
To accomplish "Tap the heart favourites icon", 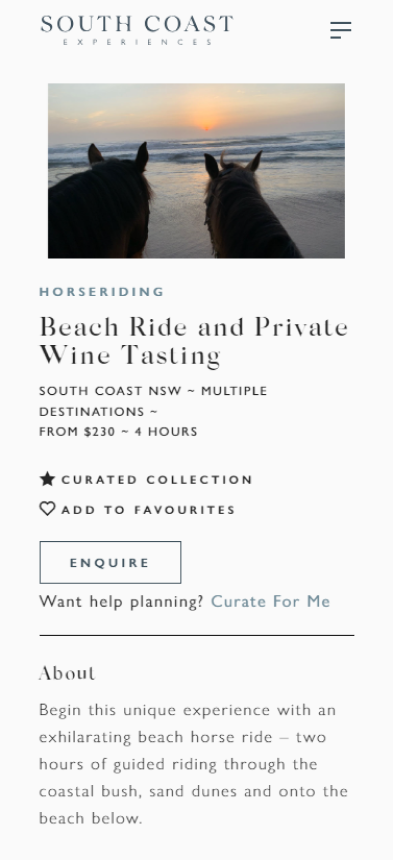I will (x=47, y=509).
